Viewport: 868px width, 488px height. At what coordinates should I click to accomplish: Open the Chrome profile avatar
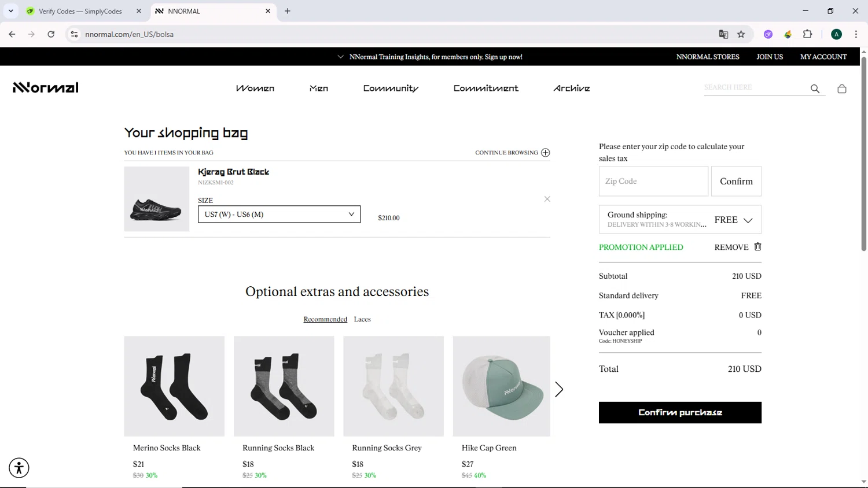(x=836, y=34)
